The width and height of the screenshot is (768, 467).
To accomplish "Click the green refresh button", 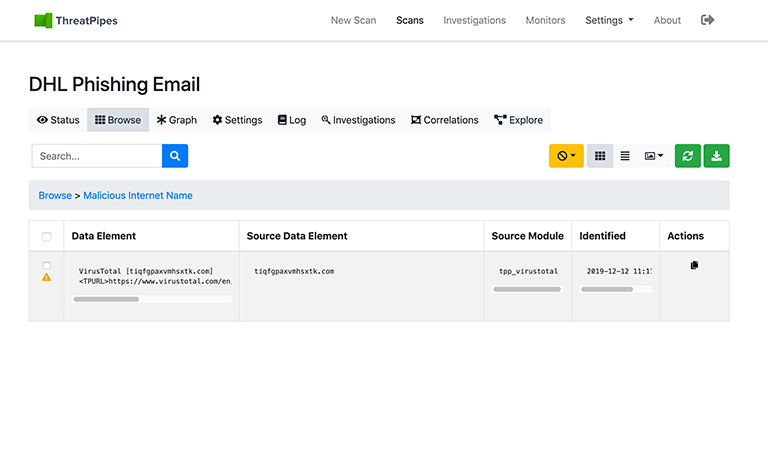I will tap(687, 156).
